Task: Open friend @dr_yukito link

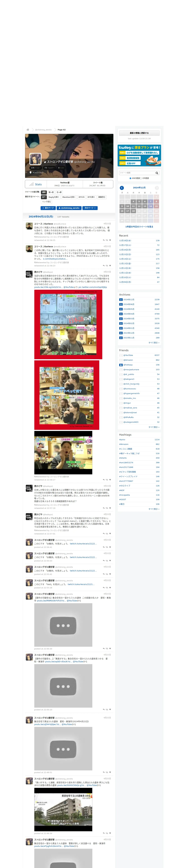Action: point(129,374)
